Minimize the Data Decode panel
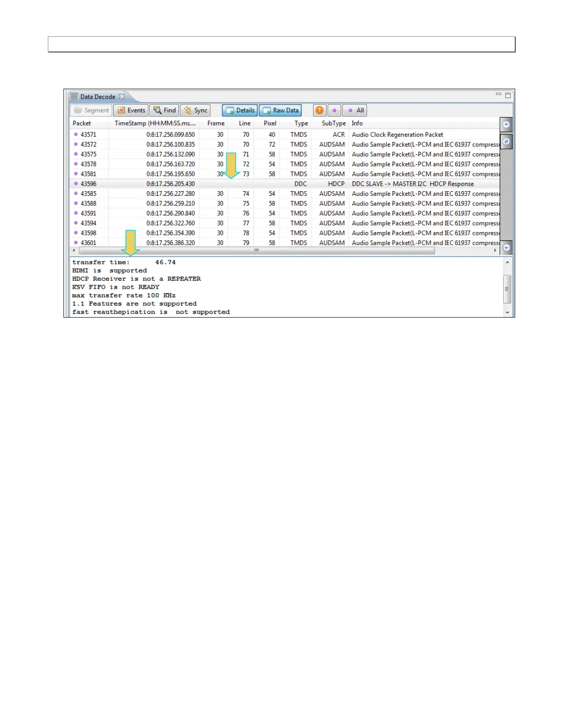The image size is (563, 728). tap(499, 94)
